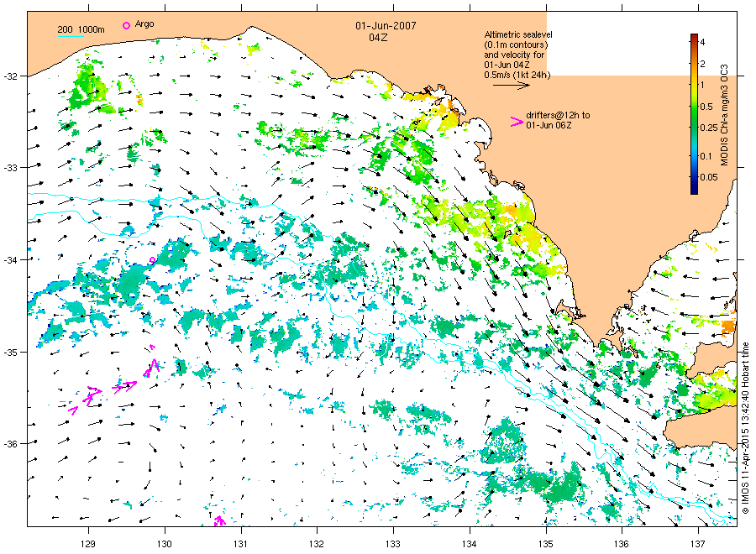Click the latitude label '-34'

click(x=11, y=260)
